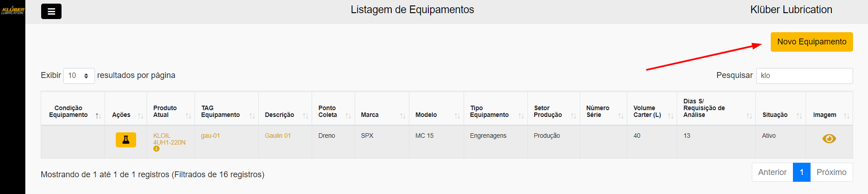Click the Klüber Lubrication logo
Screen dimensions: 868x194
click(x=13, y=10)
